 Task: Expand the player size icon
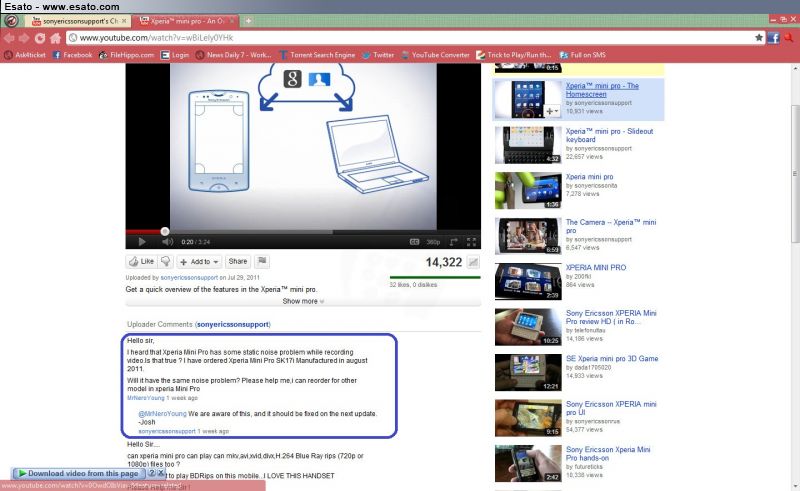453,242
